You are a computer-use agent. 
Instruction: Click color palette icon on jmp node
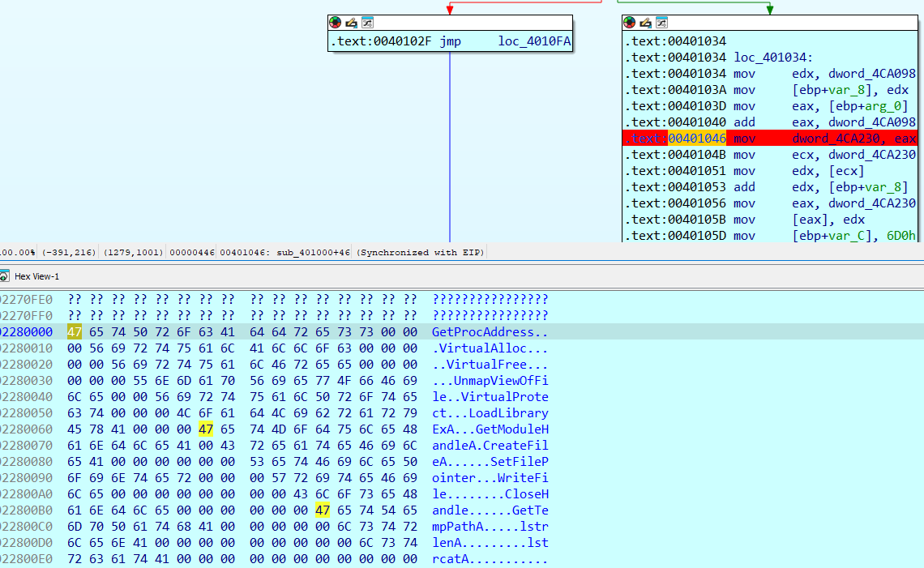(336, 23)
